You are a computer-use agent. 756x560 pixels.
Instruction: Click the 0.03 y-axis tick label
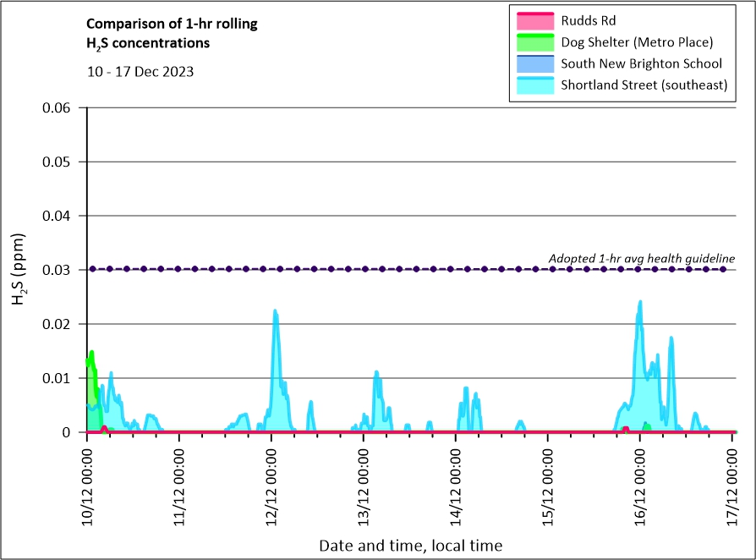[58, 270]
